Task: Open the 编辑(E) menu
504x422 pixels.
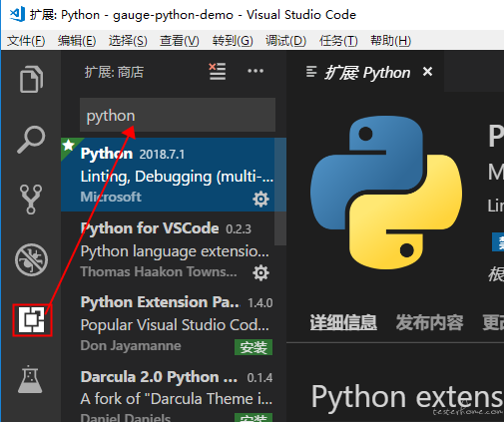Action: (77, 41)
